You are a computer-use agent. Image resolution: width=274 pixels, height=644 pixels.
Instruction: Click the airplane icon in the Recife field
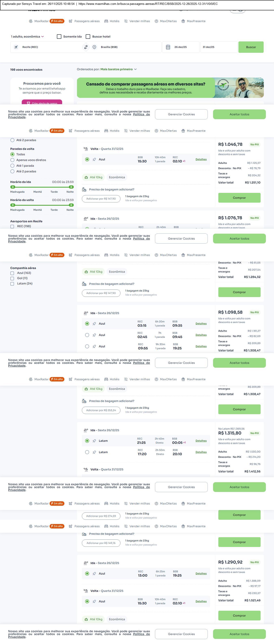coord(16,47)
